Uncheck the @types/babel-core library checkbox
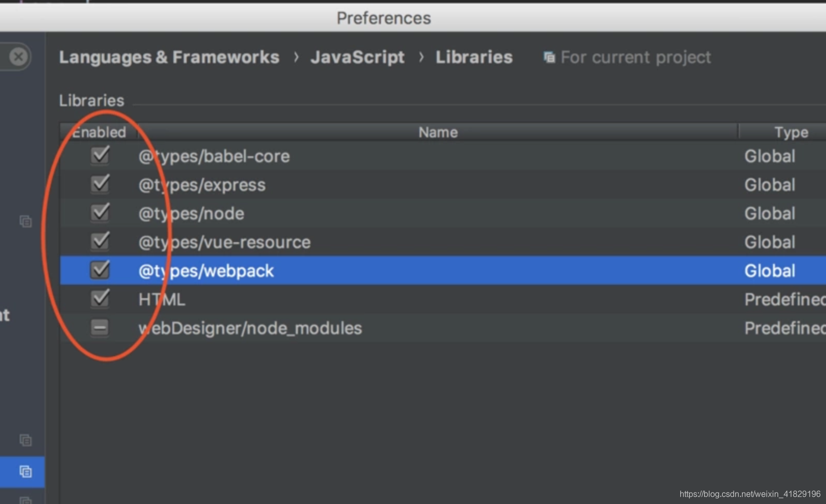This screenshot has height=504, width=826. (x=100, y=155)
